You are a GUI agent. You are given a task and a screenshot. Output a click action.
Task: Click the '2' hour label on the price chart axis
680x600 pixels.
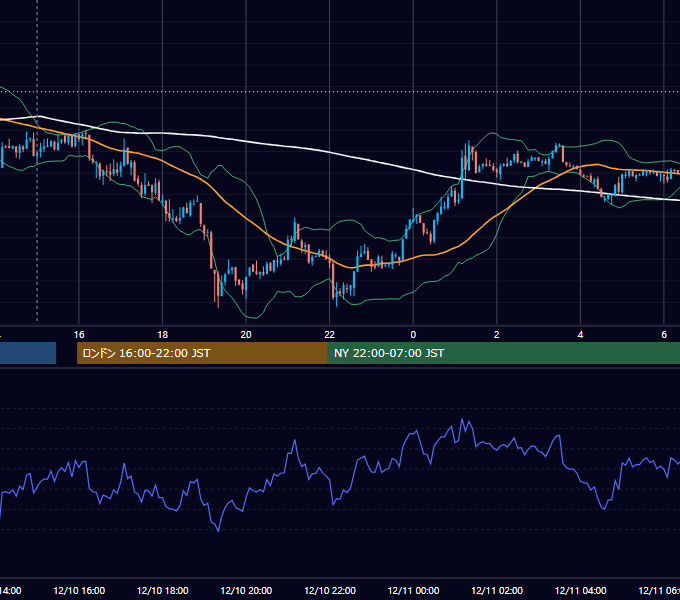click(497, 334)
